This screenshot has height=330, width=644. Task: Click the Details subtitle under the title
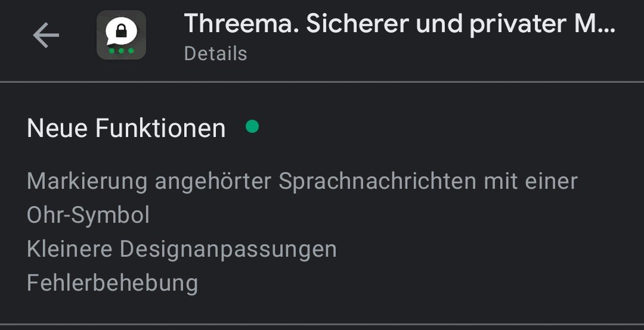[216, 54]
